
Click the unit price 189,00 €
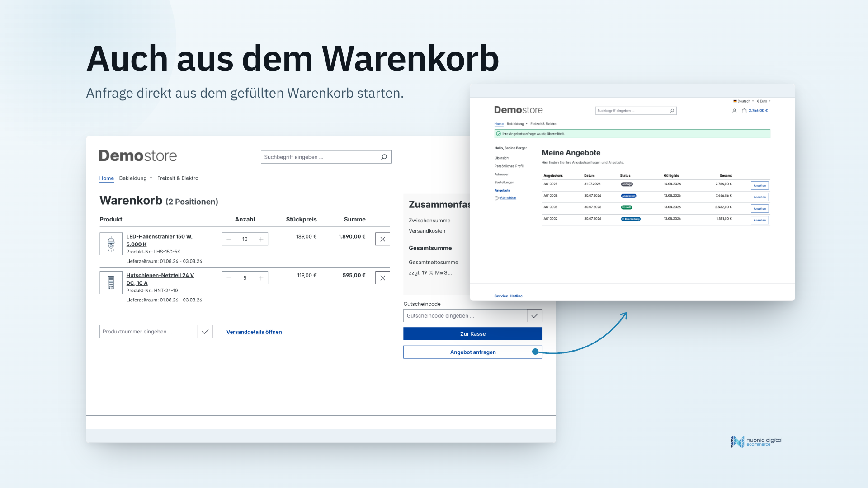[x=307, y=237]
